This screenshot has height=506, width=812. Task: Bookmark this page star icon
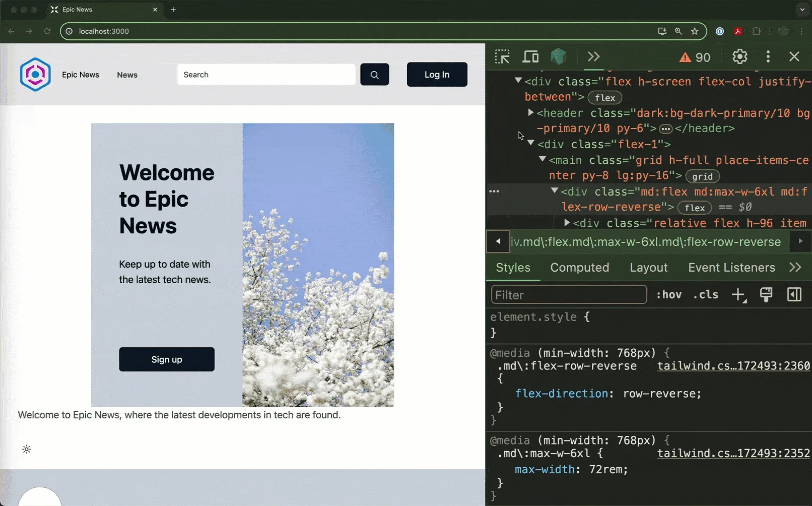(x=695, y=31)
